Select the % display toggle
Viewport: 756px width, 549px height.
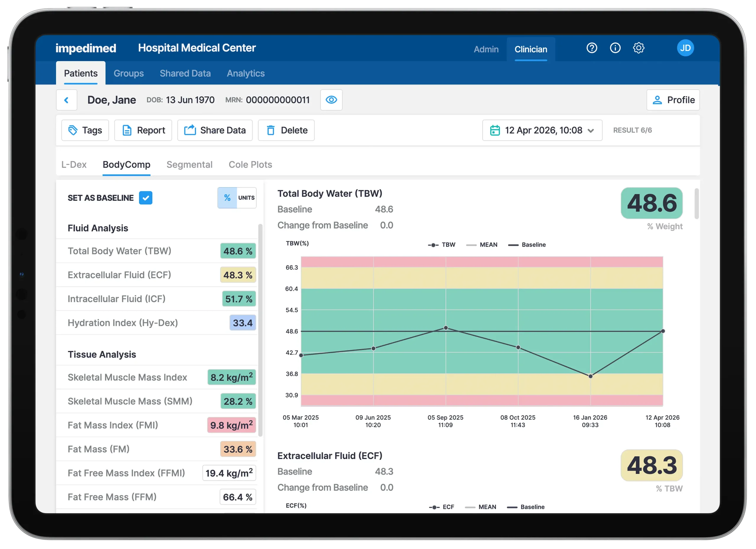pyautogui.click(x=227, y=198)
